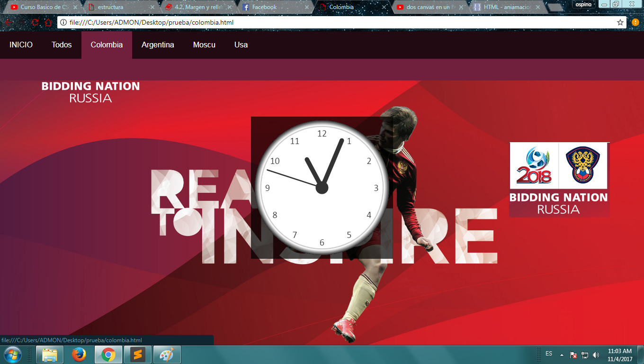Bookmark this page with the star icon
The width and height of the screenshot is (644, 364).
coord(620,22)
